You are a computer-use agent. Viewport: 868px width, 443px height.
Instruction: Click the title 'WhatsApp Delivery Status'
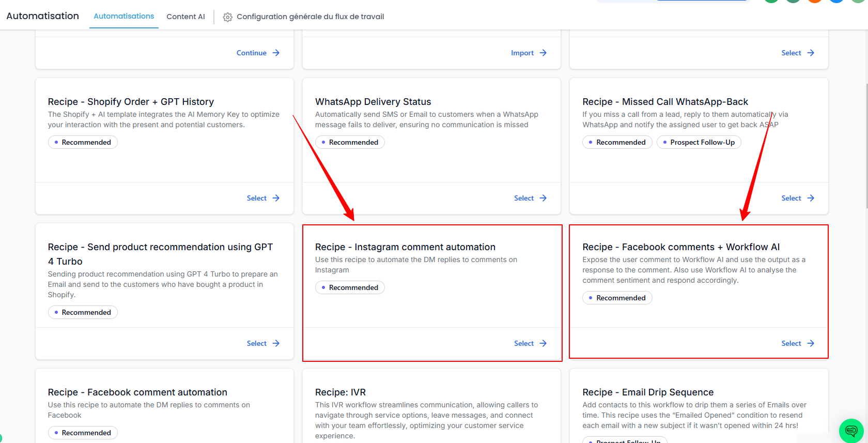(373, 102)
